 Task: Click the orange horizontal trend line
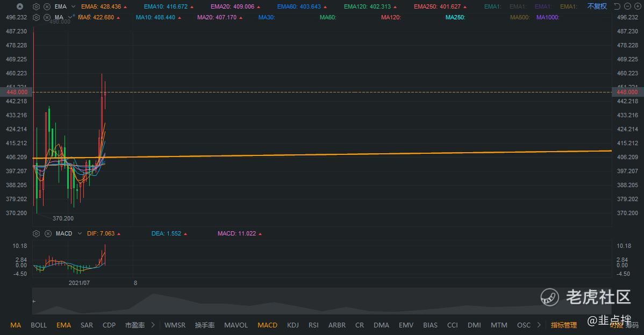(x=322, y=154)
